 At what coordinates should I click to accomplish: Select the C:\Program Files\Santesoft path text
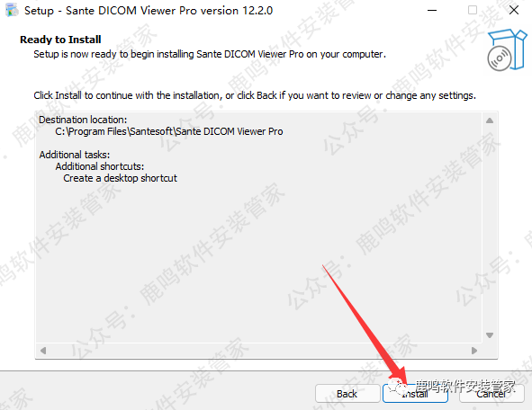tap(169, 131)
